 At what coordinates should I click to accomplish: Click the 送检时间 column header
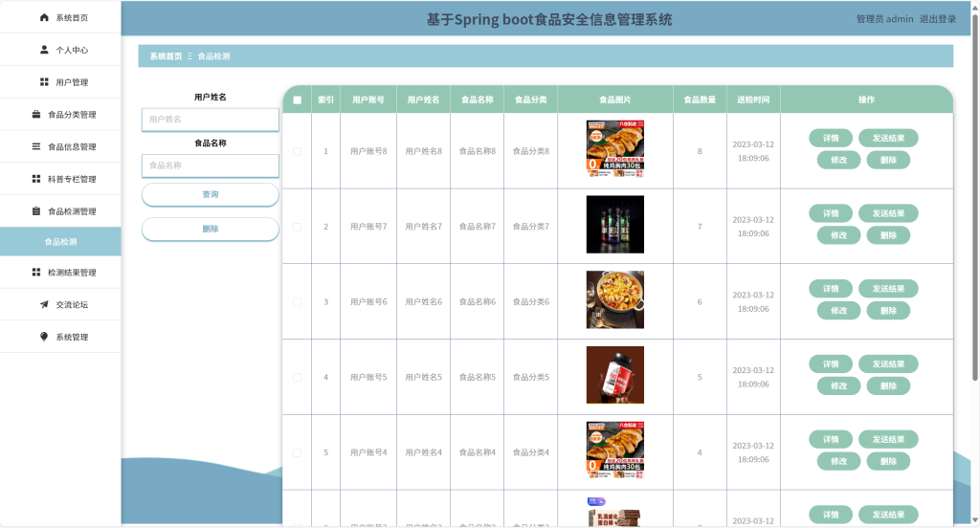(x=753, y=100)
